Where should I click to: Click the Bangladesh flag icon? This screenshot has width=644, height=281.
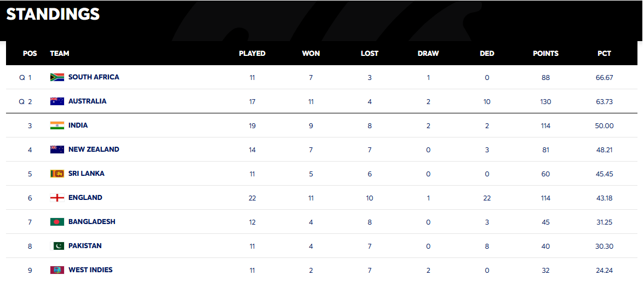tap(57, 222)
